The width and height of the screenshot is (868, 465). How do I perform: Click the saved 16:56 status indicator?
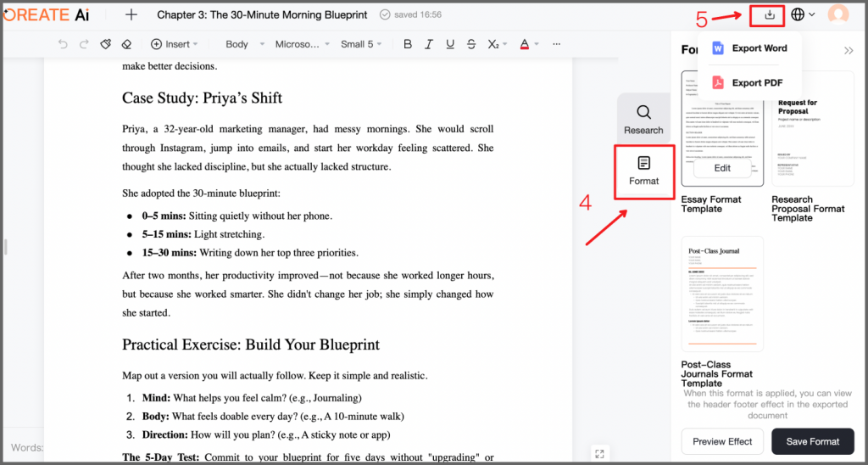[411, 15]
